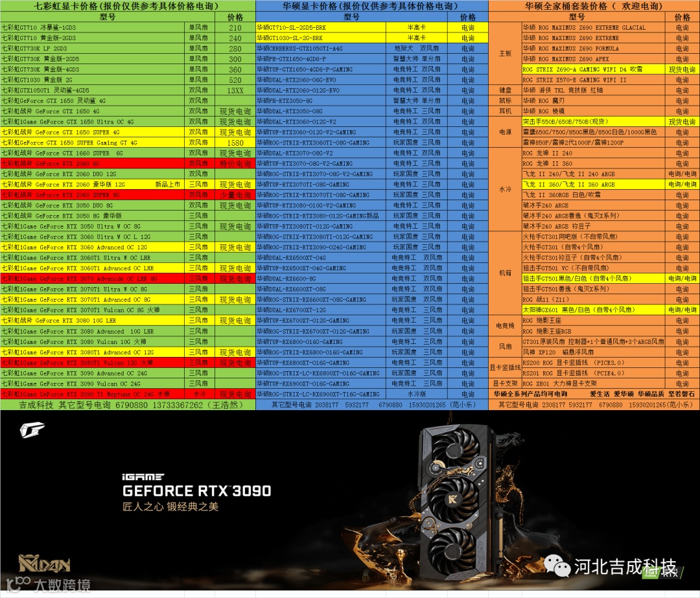Select the price cell 210
Image resolution: width=700 pixels, height=598 pixels.
pos(235,28)
